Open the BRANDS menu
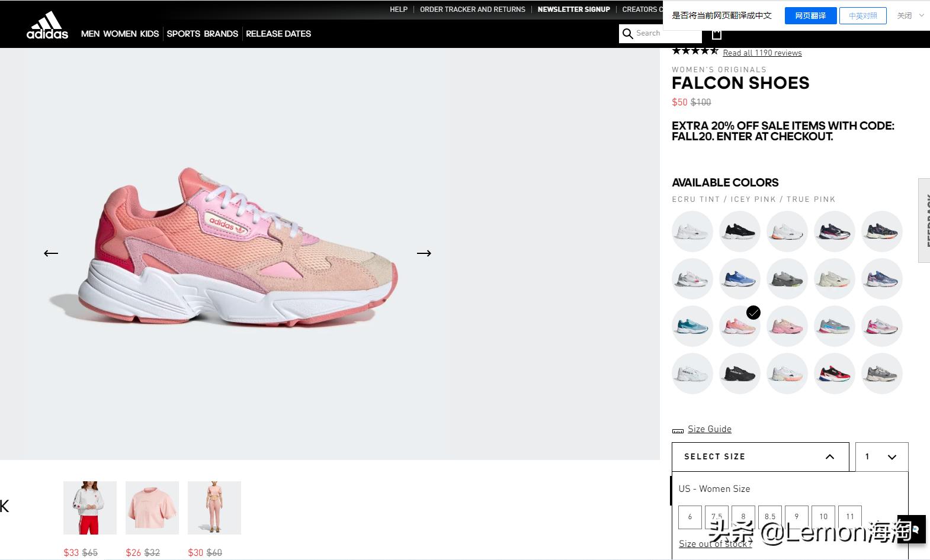Viewport: 930px width, 560px height. tap(221, 34)
